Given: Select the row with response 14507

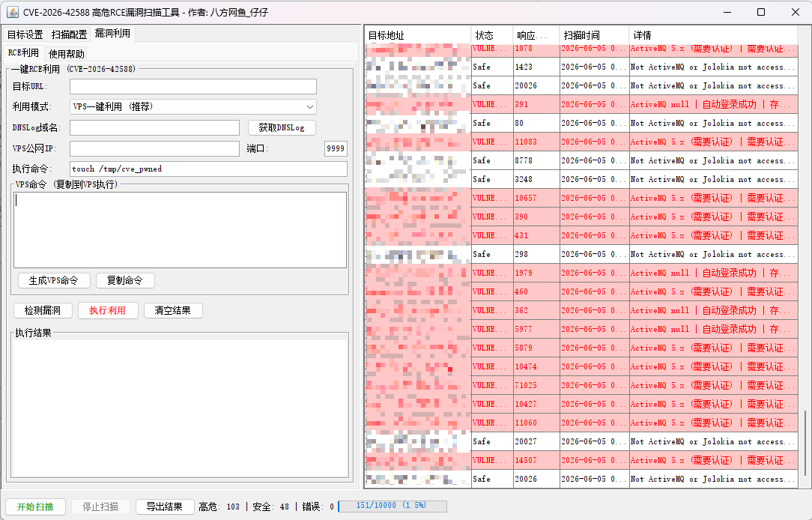Looking at the screenshot, I should point(581,461).
